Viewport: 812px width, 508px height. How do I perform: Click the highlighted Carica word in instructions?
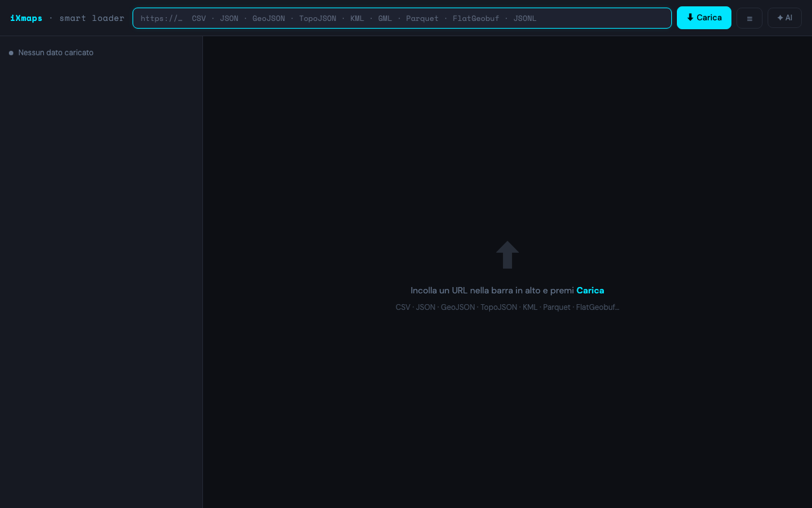590,290
